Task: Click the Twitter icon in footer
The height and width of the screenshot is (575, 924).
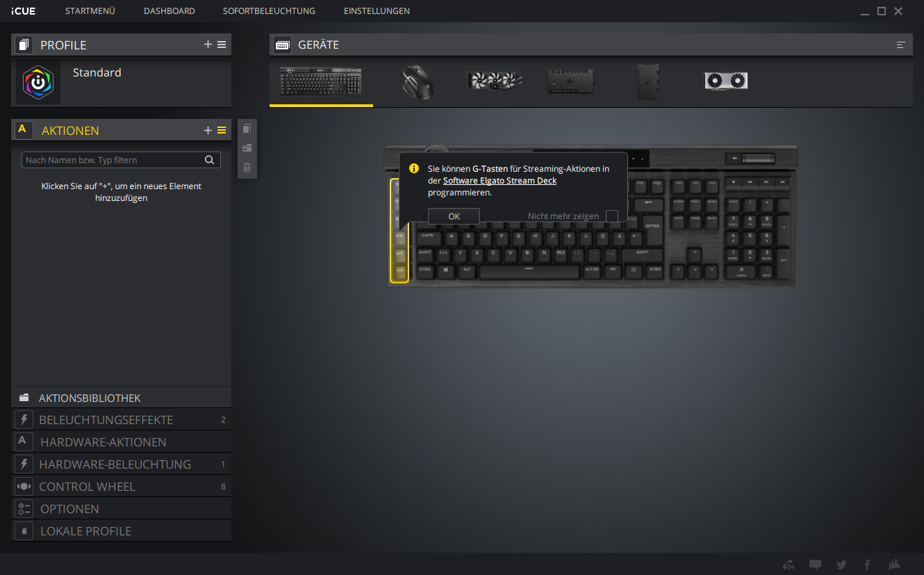Action: (841, 565)
